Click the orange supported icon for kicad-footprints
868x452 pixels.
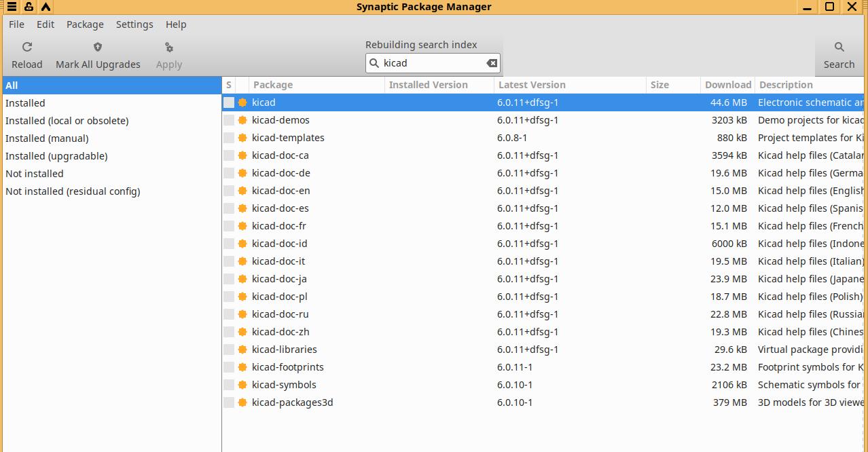click(x=242, y=367)
